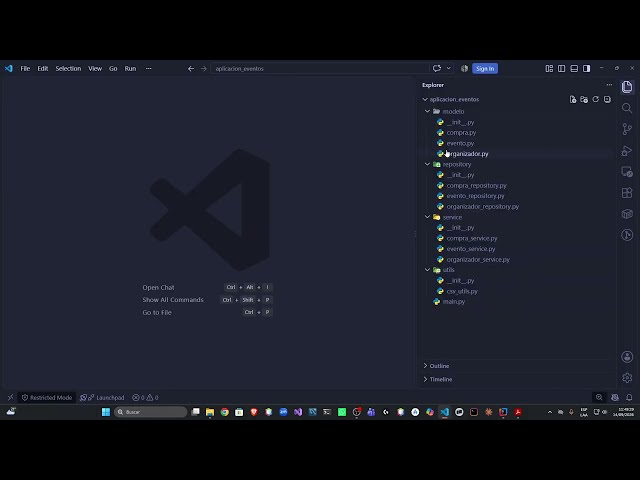Screen dimensions: 640x480
Task: Open the Explorer view in activity bar
Action: (x=627, y=87)
